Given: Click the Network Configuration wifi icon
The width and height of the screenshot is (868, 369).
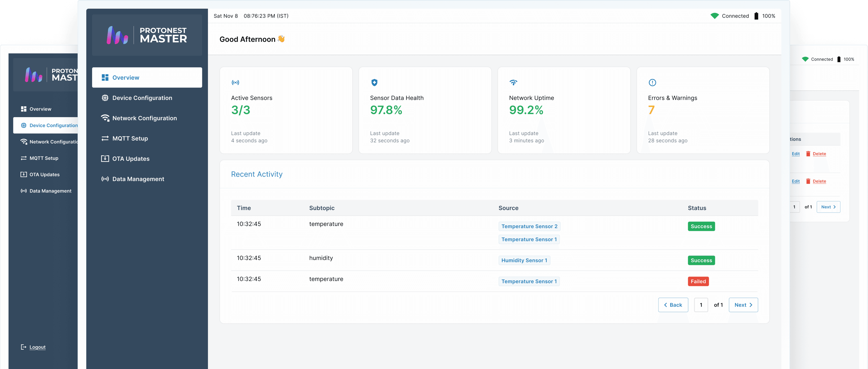Looking at the screenshot, I should [105, 118].
